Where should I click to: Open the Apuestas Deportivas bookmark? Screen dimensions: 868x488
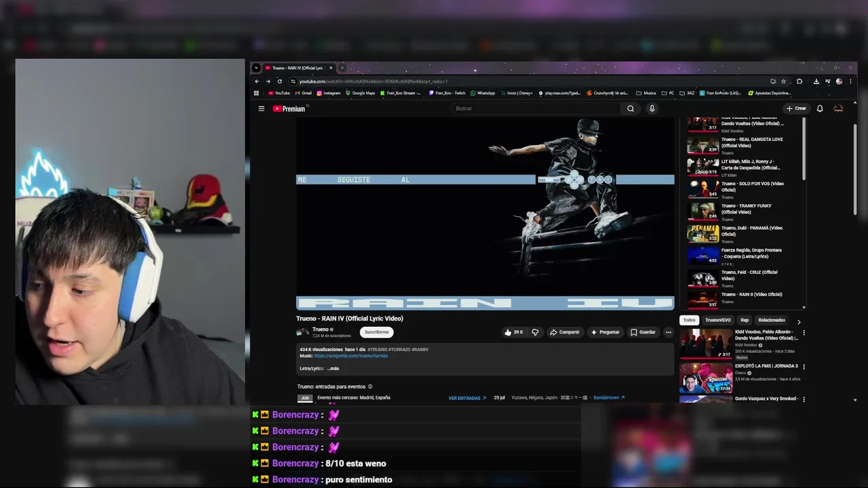coord(768,93)
